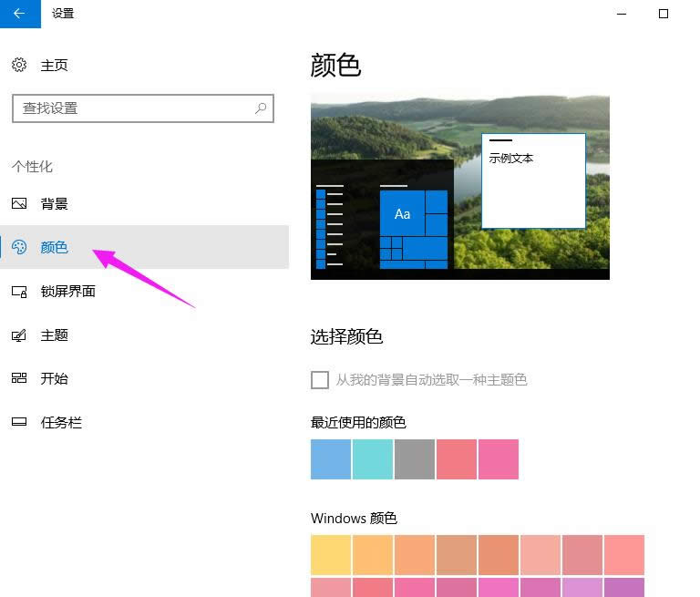Click the Home gear icon
700x597 pixels.
(19, 66)
